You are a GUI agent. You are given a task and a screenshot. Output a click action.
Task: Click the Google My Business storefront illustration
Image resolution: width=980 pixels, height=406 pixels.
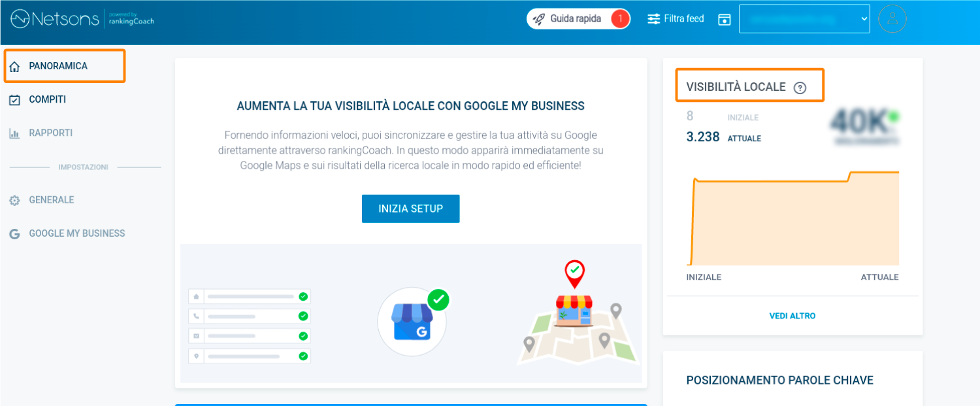412,322
